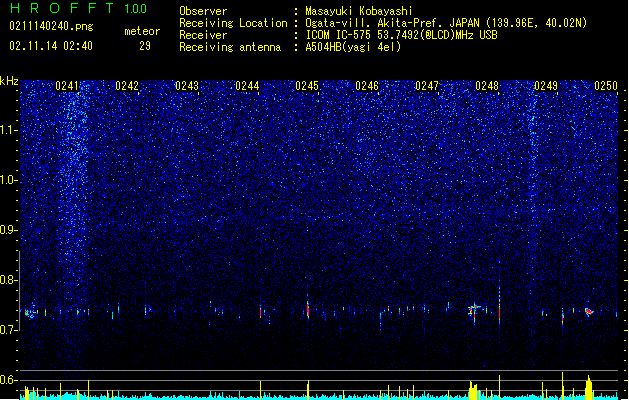This screenshot has width=629, height=400.
Task: Click the Receiving Location value text
Action: 446,23
